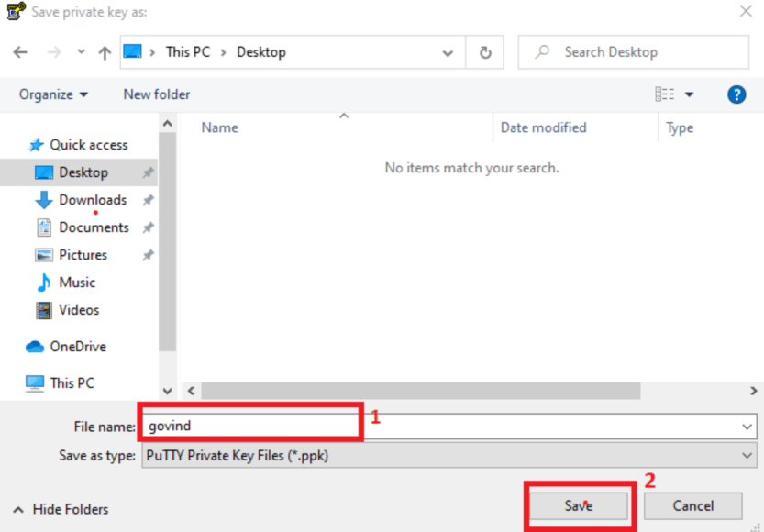Open the Organize dropdown menu
764x532 pixels.
pos(52,94)
